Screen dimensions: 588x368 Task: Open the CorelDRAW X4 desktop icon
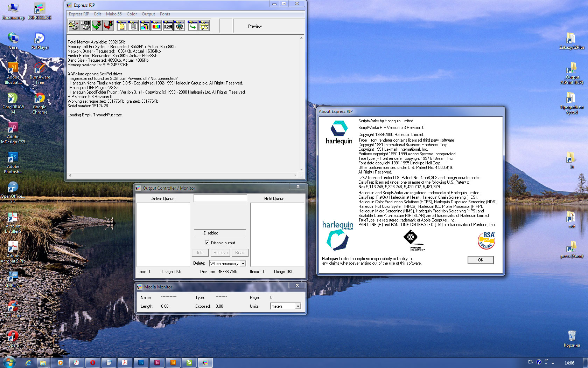coord(13,103)
